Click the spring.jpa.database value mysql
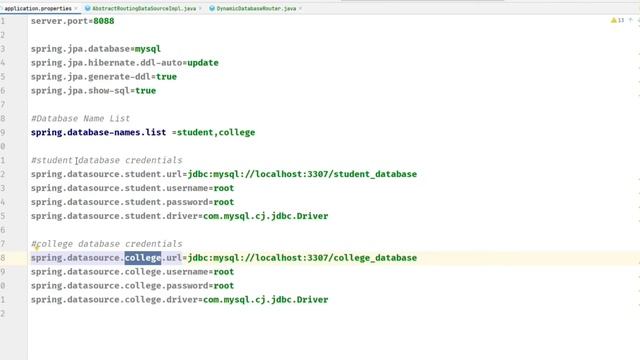 pos(148,49)
